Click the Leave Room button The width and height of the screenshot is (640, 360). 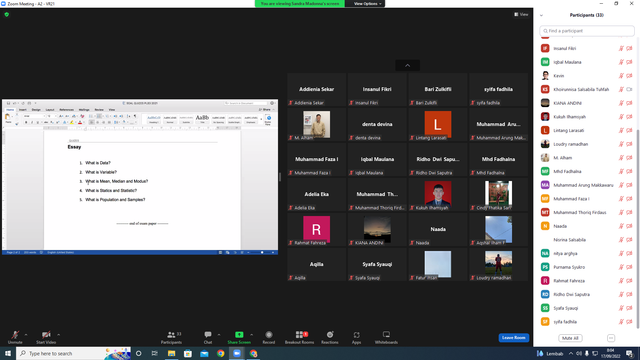tap(513, 338)
